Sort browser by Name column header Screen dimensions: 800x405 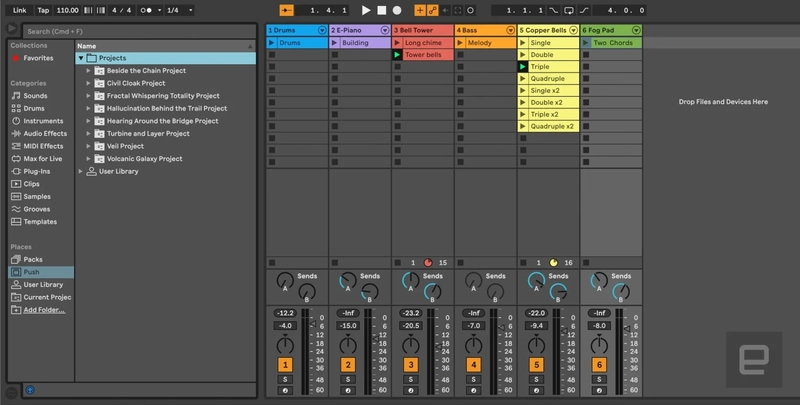[x=165, y=46]
